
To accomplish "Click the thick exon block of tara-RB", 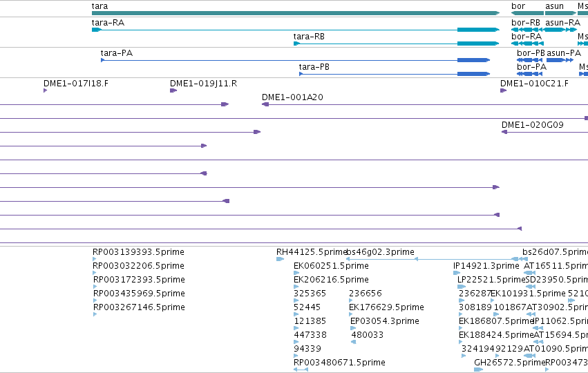I will 478,44.
